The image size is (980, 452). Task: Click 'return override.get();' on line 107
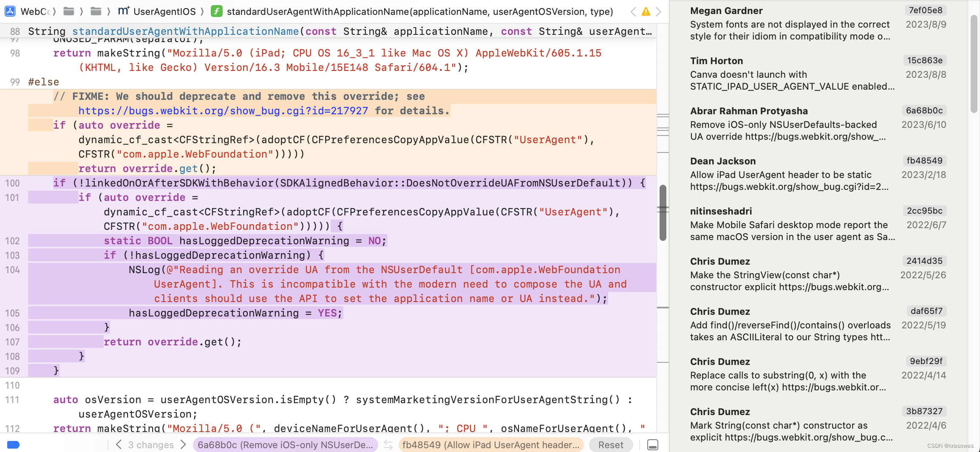(x=173, y=342)
